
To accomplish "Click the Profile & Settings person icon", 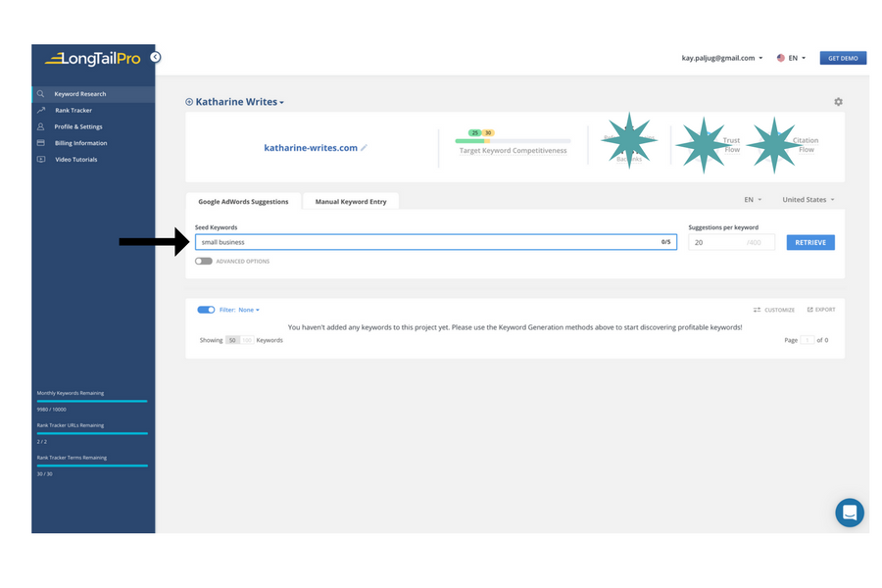I will point(40,126).
